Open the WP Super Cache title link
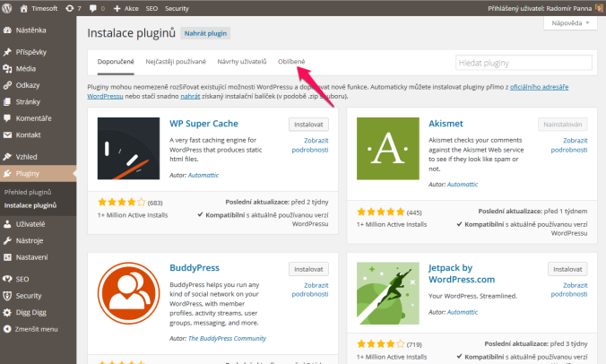This screenshot has width=606, height=364. point(203,124)
